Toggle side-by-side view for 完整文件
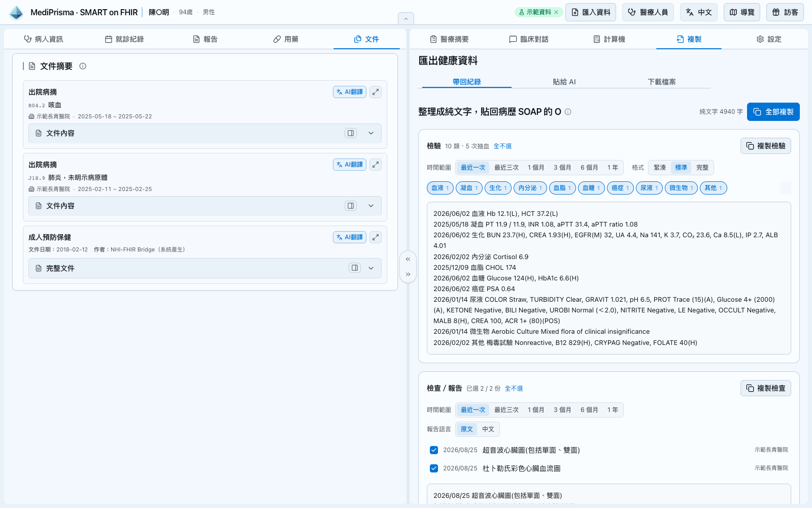Viewport: 812px width, 508px height. pos(355,268)
